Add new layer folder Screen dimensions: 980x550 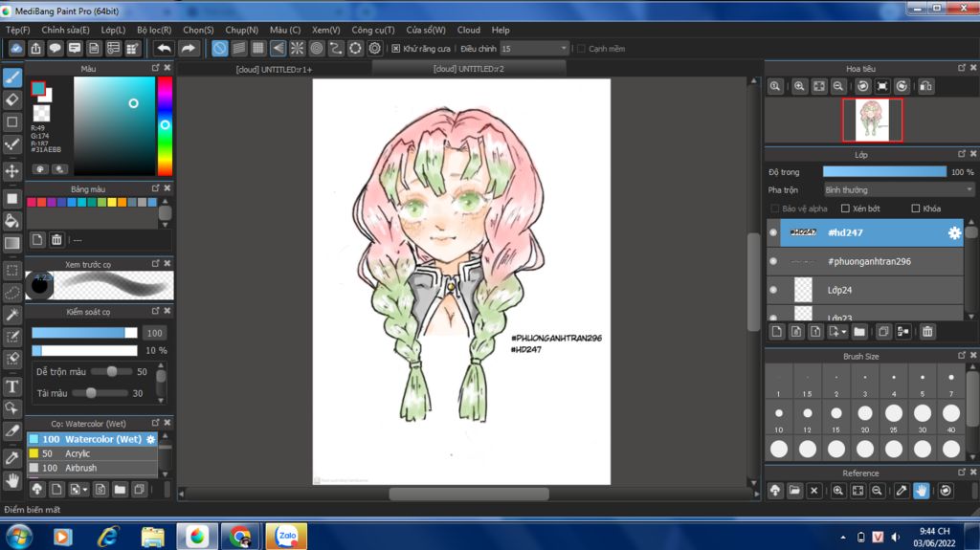(859, 332)
